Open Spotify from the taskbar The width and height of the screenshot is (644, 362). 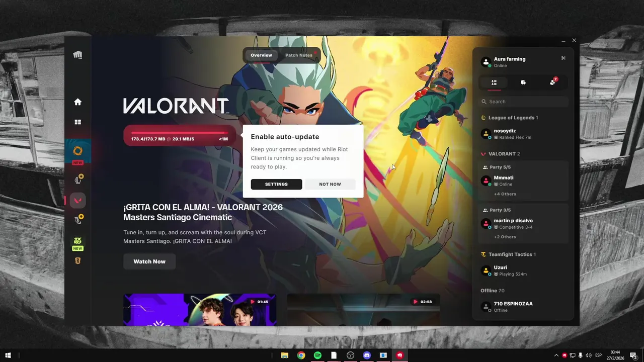317,355
